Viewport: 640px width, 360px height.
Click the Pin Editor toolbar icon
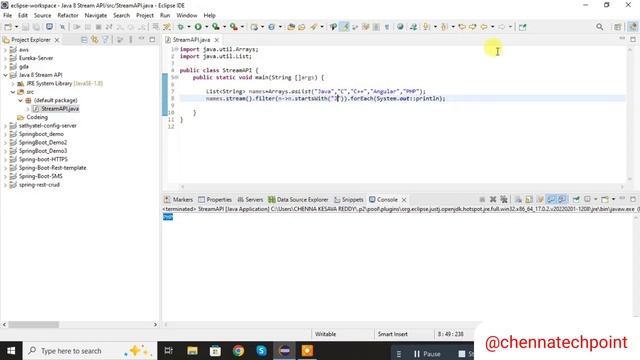522,27
